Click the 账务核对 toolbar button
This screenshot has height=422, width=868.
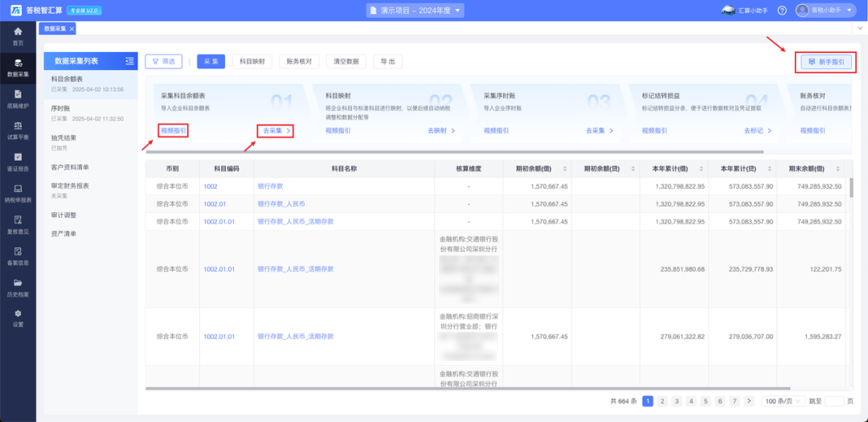click(300, 61)
